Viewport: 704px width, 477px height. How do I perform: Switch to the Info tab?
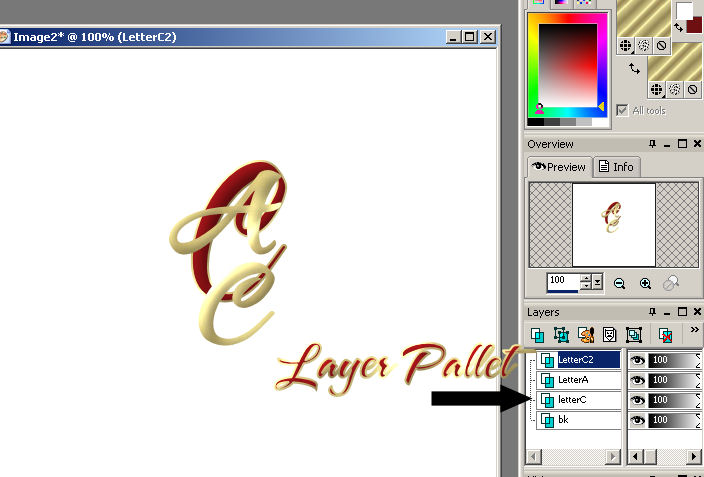617,167
